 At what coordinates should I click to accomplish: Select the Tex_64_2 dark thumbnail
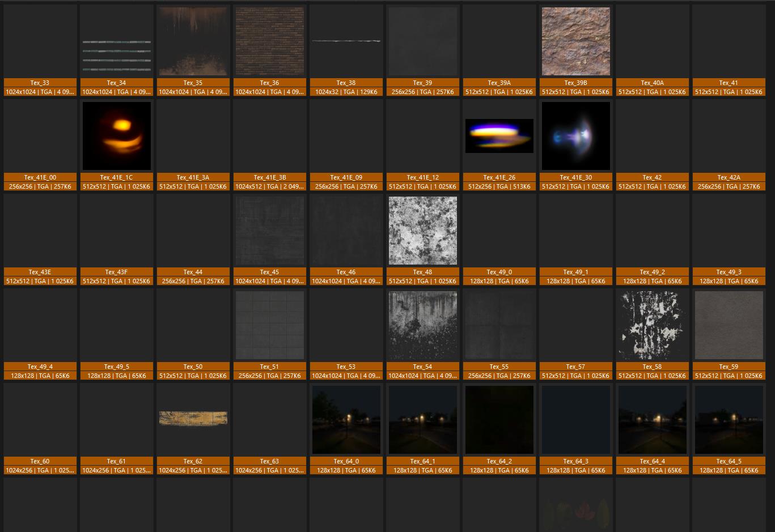tap(499, 420)
